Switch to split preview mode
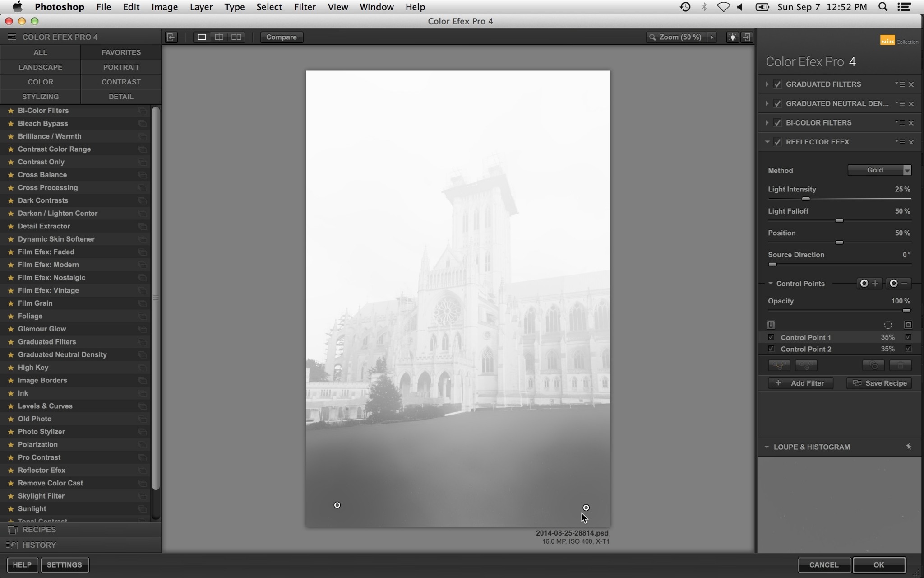 (219, 37)
